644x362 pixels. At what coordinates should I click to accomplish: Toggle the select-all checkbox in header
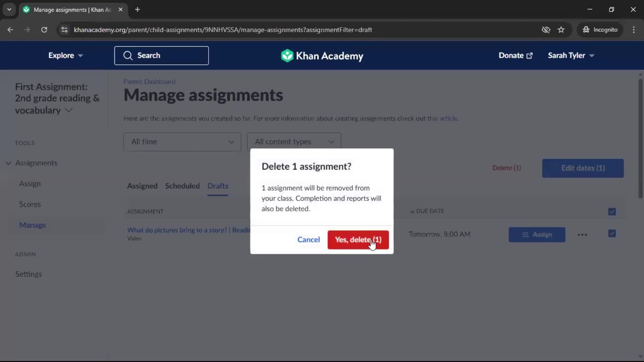(612, 212)
